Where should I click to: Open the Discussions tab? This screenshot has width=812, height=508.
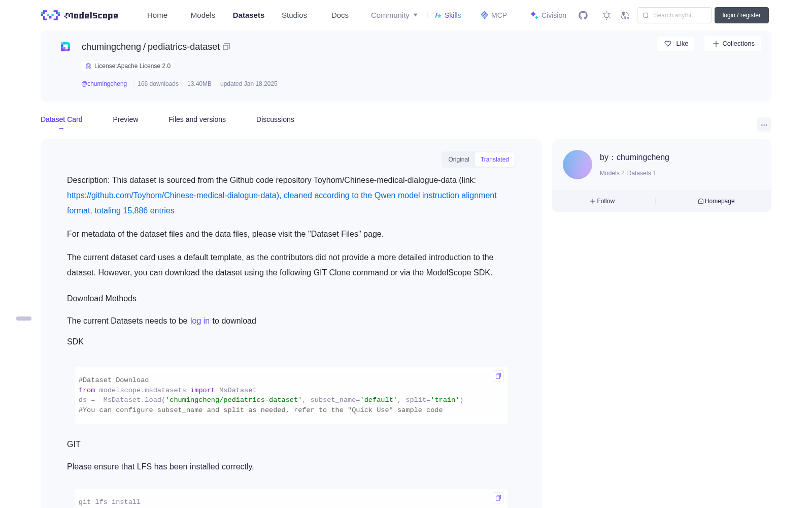tap(275, 119)
